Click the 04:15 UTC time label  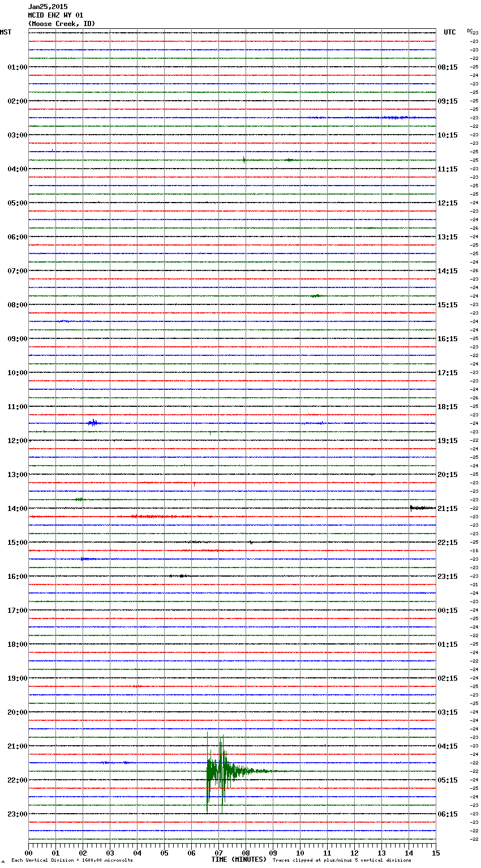click(448, 746)
